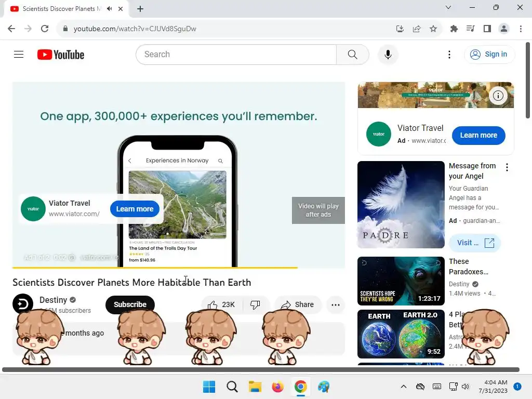
Task: Dislike the video with the thumbs-down
Action: point(255,304)
